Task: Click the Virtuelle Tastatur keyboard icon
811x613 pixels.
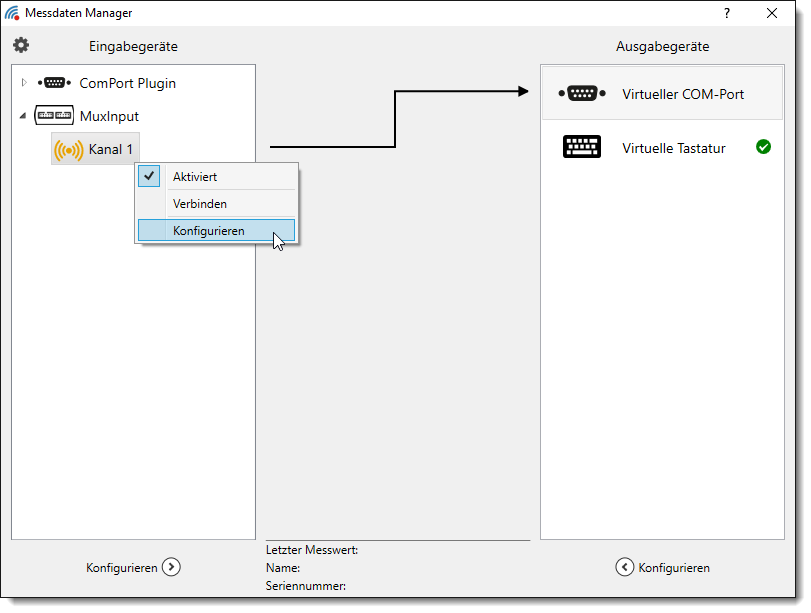Action: [582, 148]
